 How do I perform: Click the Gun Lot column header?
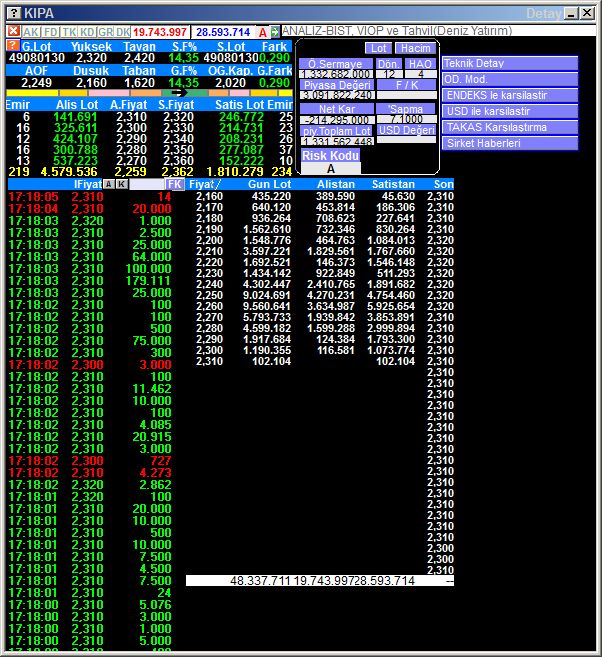(269, 184)
